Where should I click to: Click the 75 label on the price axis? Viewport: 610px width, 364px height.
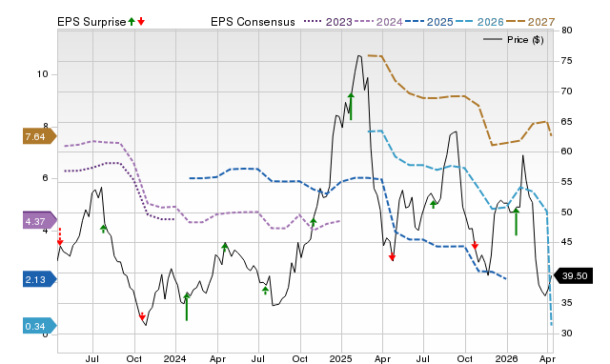coord(567,61)
